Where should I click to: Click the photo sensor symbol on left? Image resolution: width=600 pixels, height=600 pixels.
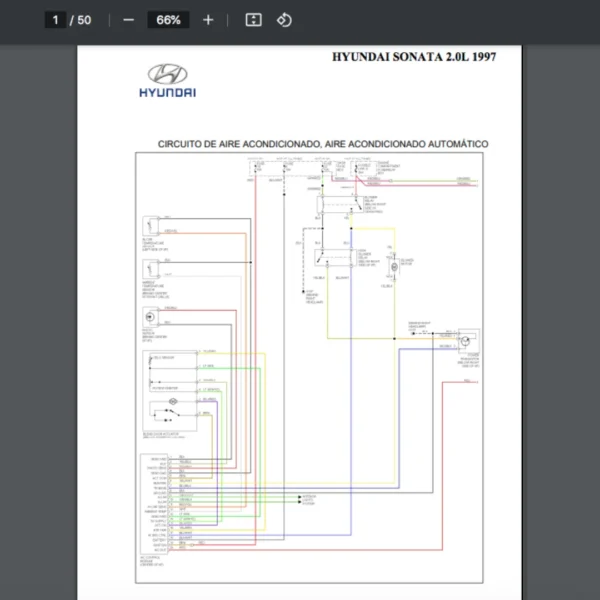tap(150, 317)
